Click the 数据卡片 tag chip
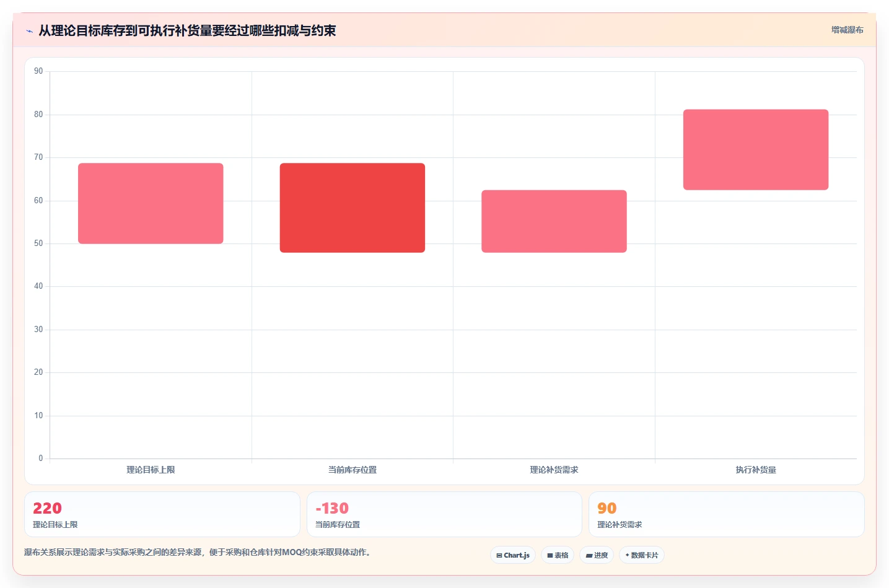 (642, 555)
